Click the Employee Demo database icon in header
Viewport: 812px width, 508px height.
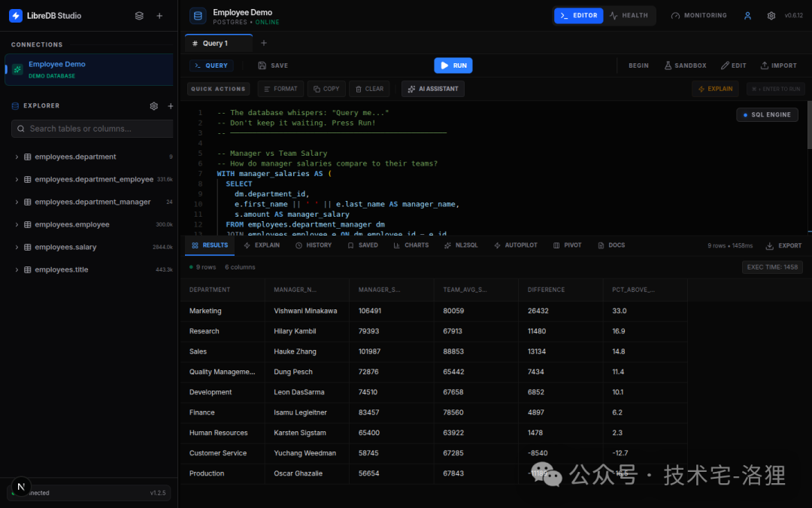[198, 16]
